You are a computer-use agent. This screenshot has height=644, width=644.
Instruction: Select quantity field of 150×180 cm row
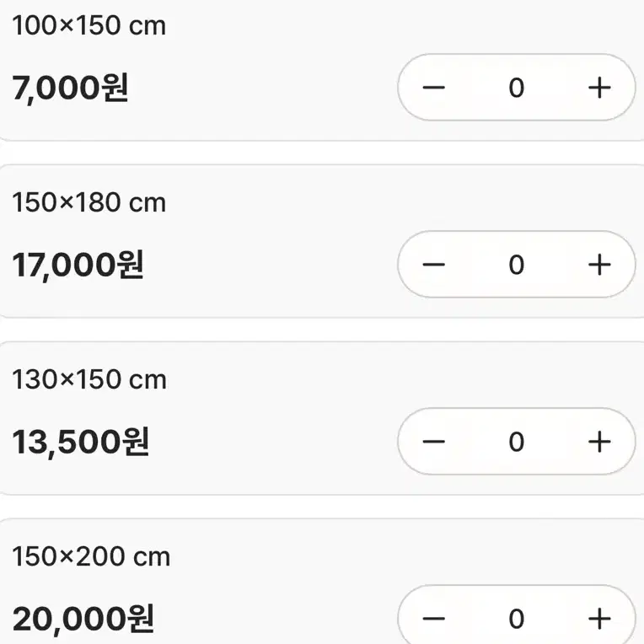[x=516, y=265]
